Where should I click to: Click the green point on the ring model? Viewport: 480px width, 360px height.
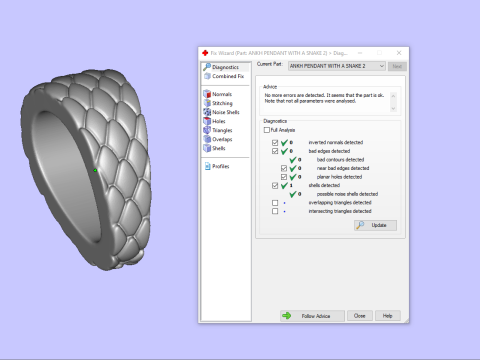click(x=95, y=170)
